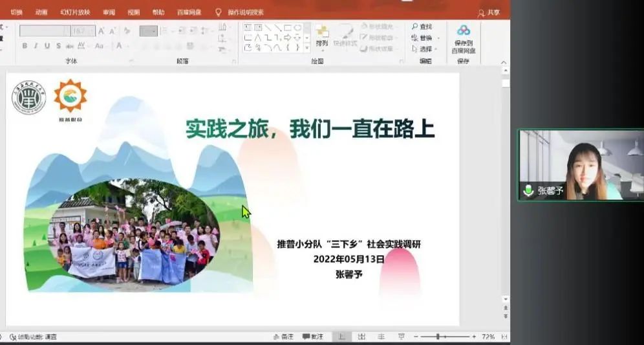Select the line-with-arrow shape

pos(277,28)
